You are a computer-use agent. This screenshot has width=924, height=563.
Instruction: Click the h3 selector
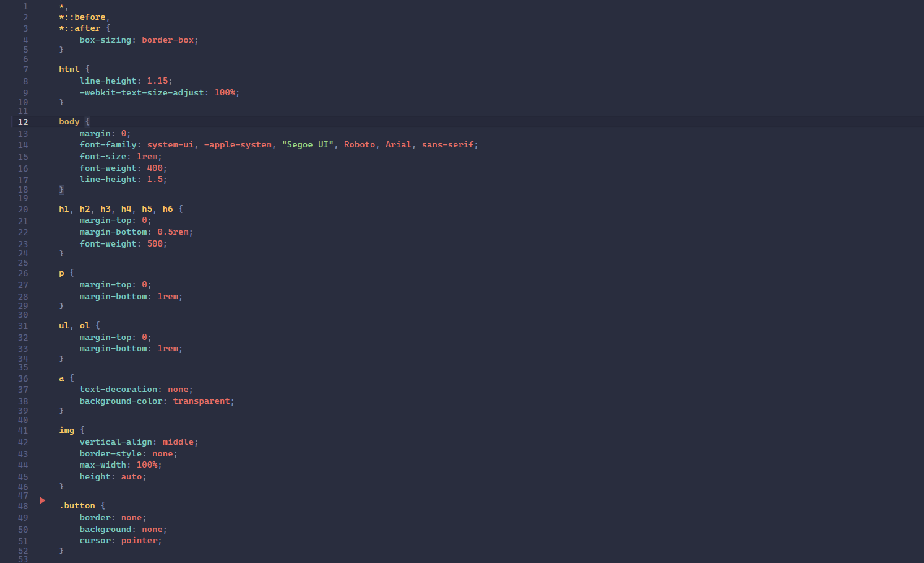tap(105, 209)
